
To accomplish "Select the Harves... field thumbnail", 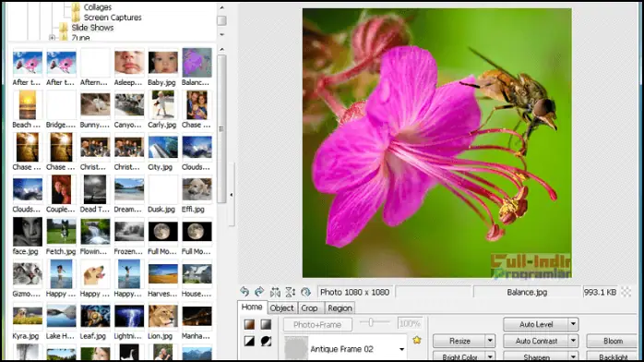I will (x=163, y=274).
